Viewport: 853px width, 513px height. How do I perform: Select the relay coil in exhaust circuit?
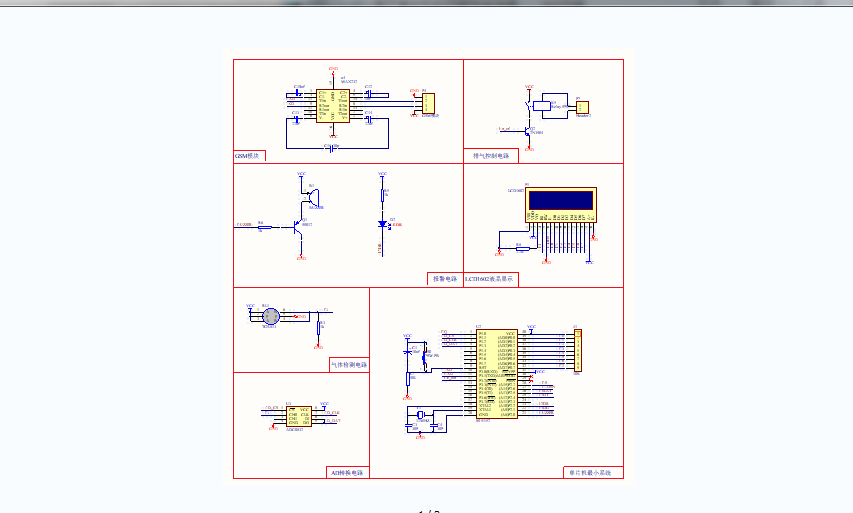(x=541, y=106)
